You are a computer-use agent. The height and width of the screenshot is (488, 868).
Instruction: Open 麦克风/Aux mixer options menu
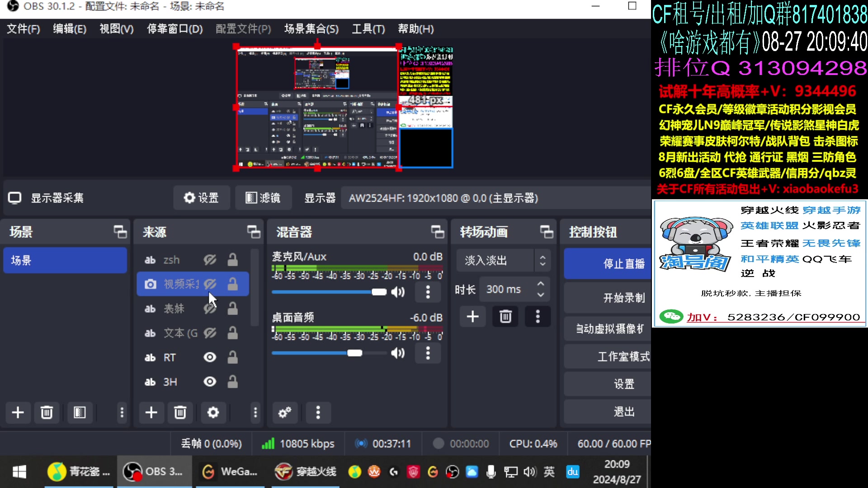(428, 292)
